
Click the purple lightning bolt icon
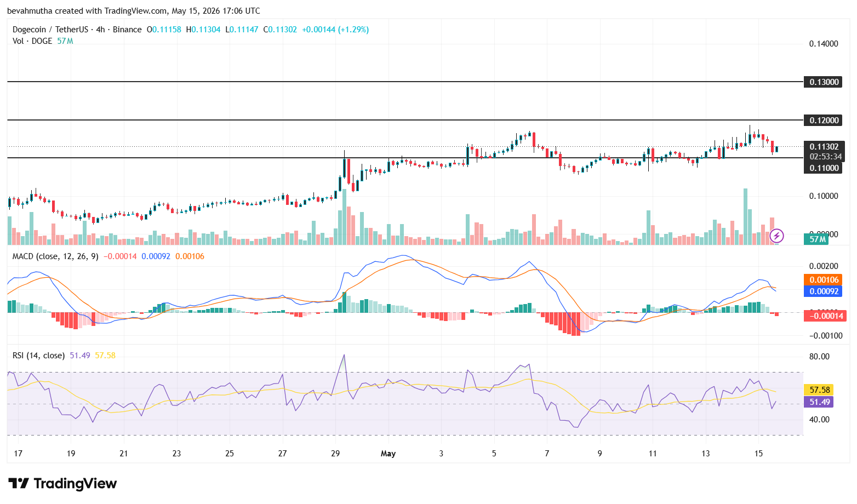coord(776,236)
